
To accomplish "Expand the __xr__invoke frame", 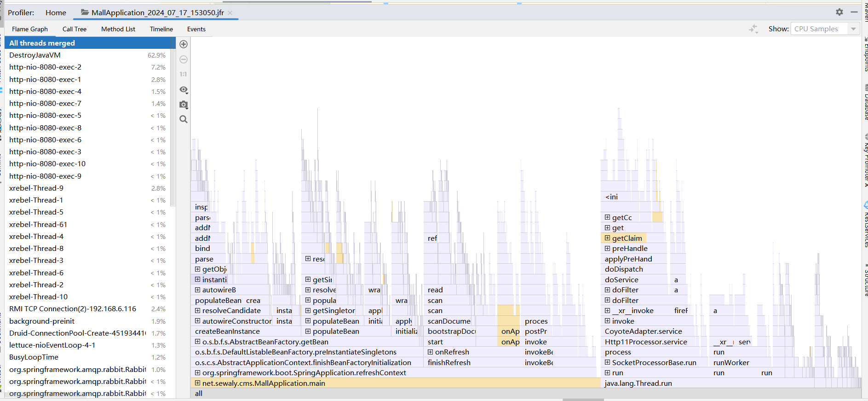I will 608,311.
